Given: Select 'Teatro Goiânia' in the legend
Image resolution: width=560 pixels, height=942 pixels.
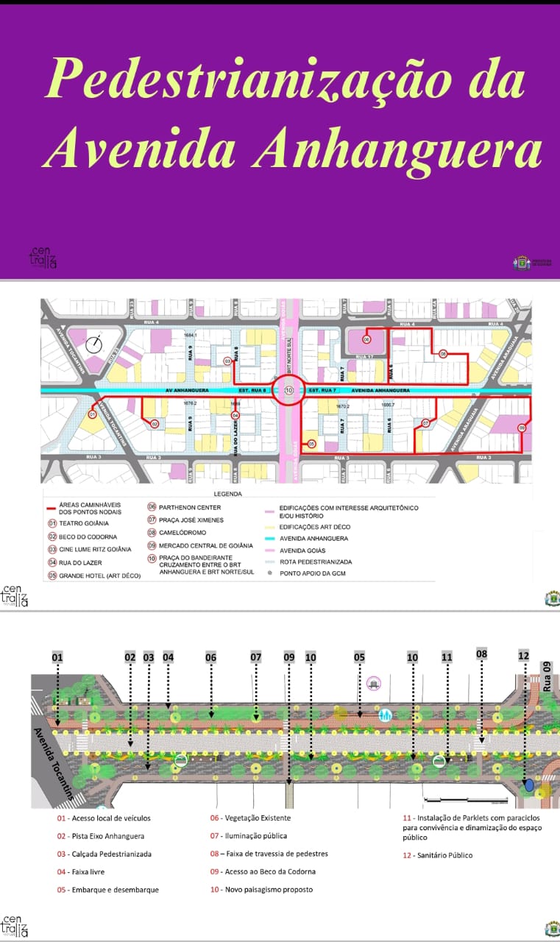Looking at the screenshot, I should click(x=82, y=523).
